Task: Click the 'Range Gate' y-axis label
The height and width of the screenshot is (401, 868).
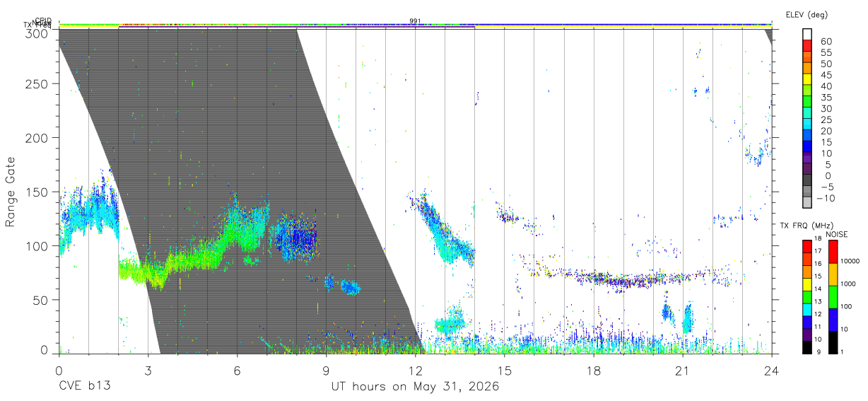Action: tap(11, 191)
